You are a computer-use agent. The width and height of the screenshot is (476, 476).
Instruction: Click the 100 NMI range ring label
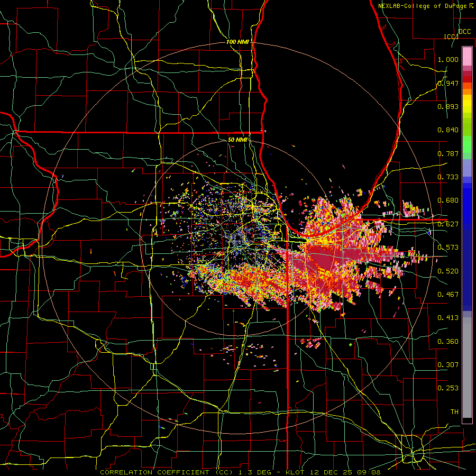pos(237,42)
